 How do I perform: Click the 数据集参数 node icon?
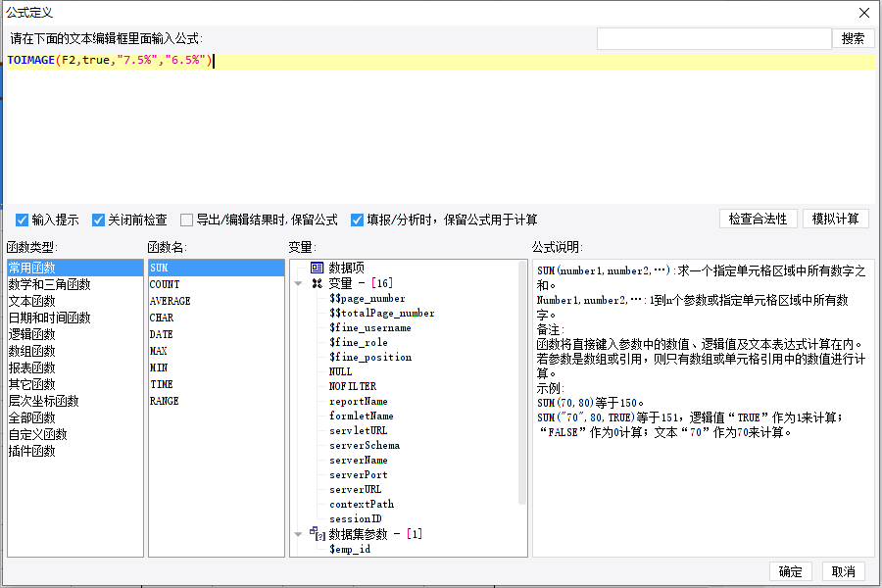point(318,533)
